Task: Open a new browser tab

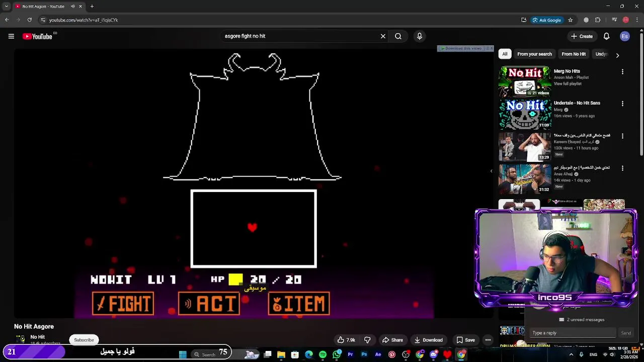Action: pos(92,7)
